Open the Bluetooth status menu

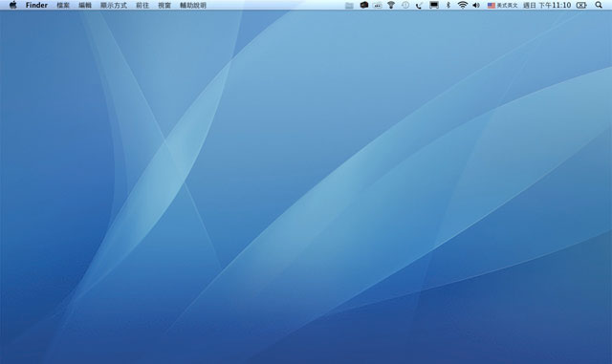[x=448, y=5]
